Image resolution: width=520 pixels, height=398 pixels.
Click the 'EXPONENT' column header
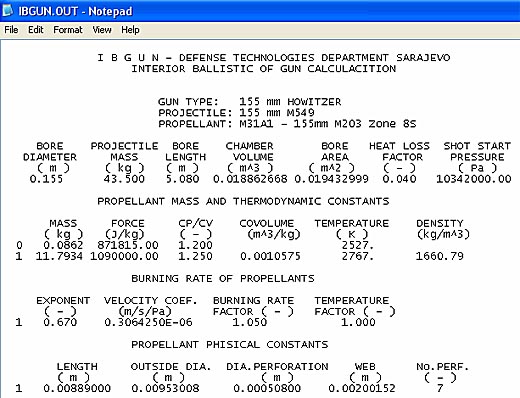pos(63,301)
